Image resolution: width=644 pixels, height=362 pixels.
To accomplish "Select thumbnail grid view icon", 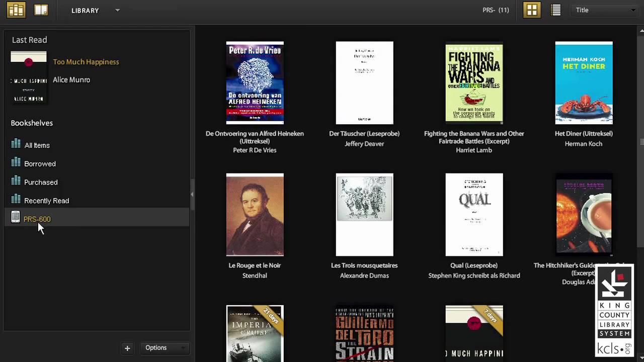I will [x=532, y=10].
